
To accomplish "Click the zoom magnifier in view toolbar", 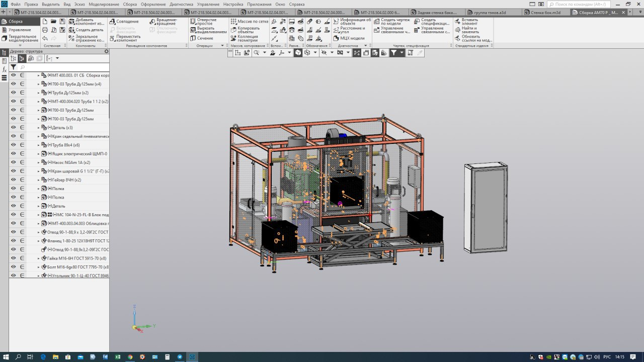I will pyautogui.click(x=257, y=52).
